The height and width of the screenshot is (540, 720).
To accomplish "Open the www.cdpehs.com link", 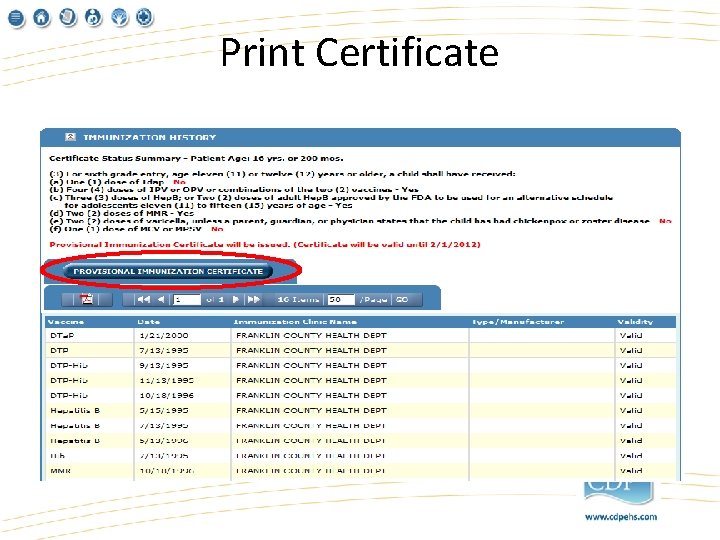I will point(621,517).
